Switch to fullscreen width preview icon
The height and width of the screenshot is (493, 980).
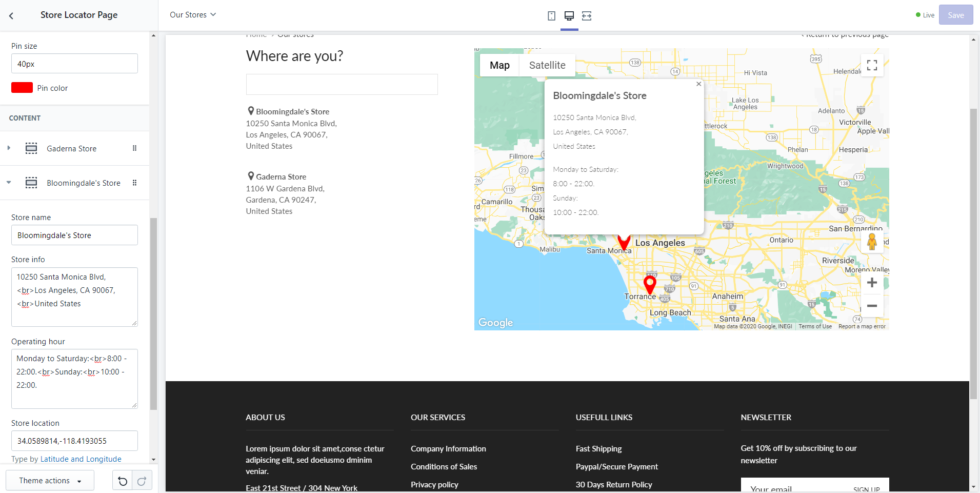point(587,16)
